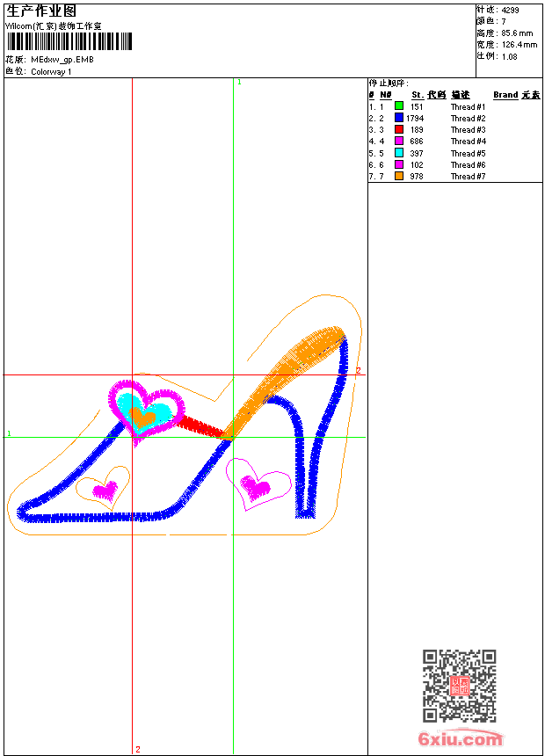This screenshot has width=545, height=756.
Task: Click the Brand column header
Action: coord(505,95)
